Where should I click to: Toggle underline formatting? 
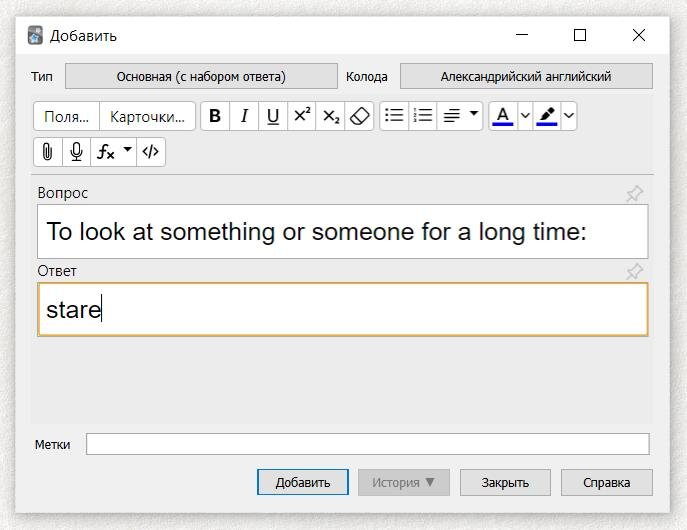(273, 116)
